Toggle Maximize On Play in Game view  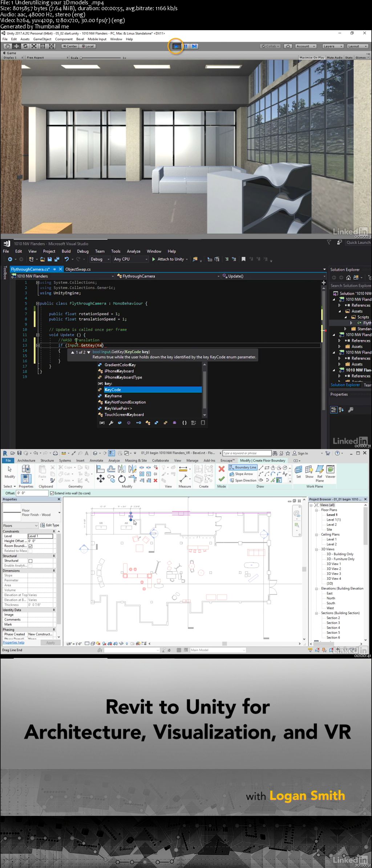click(312, 57)
